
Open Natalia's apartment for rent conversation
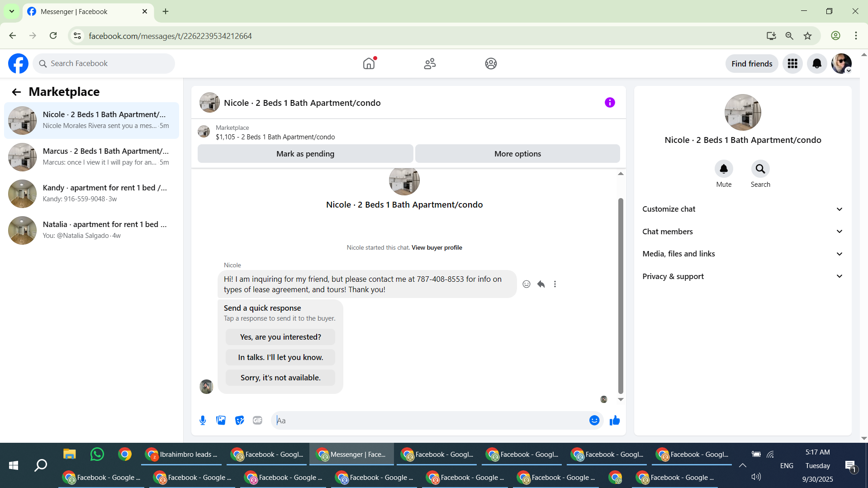[92, 230]
